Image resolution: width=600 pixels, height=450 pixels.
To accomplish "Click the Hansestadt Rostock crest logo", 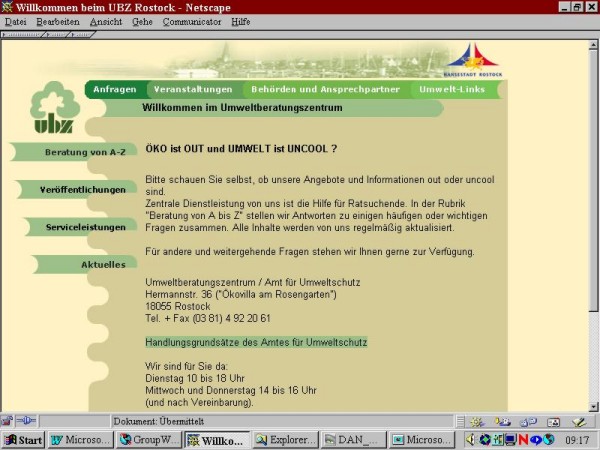I will [x=472, y=60].
